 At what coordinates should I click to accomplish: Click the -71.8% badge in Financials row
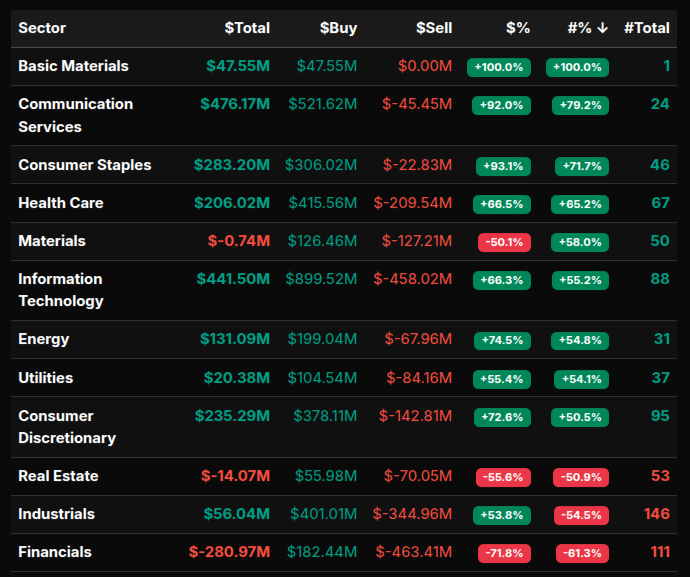coord(503,553)
